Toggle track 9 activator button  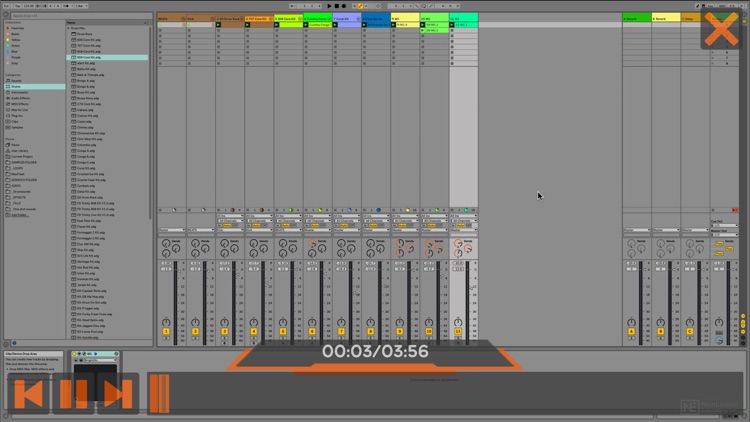tap(399, 331)
